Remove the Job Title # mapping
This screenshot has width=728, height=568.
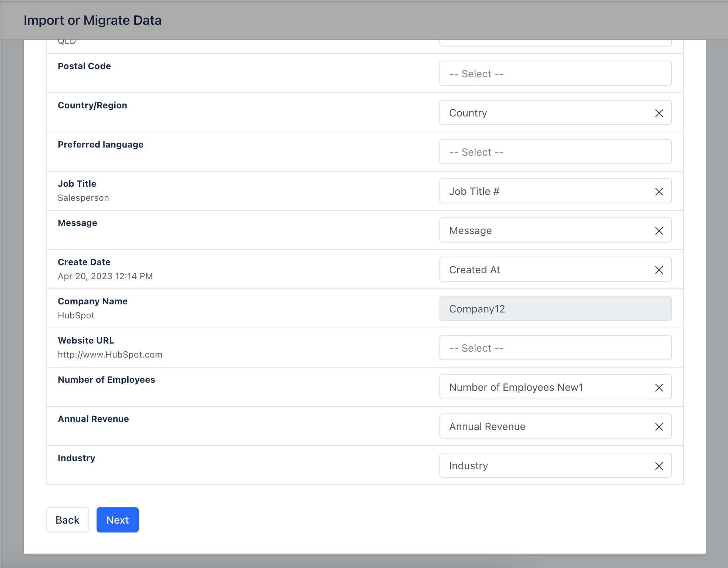[x=659, y=192]
